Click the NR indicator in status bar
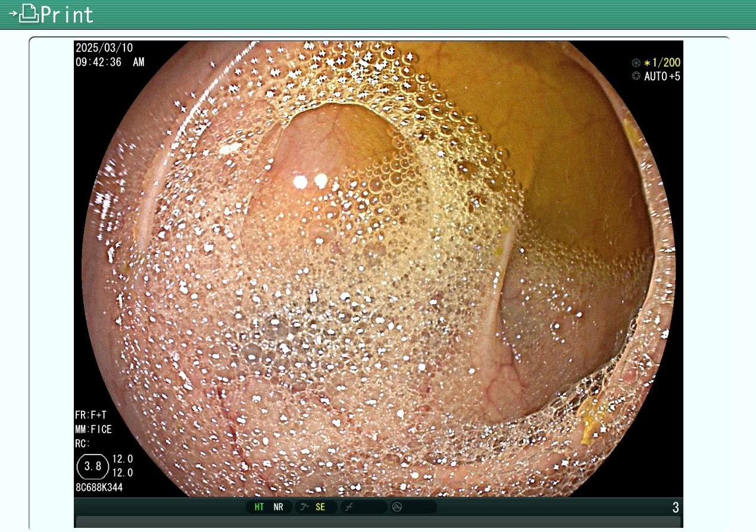The height and width of the screenshot is (532, 756). (x=279, y=507)
